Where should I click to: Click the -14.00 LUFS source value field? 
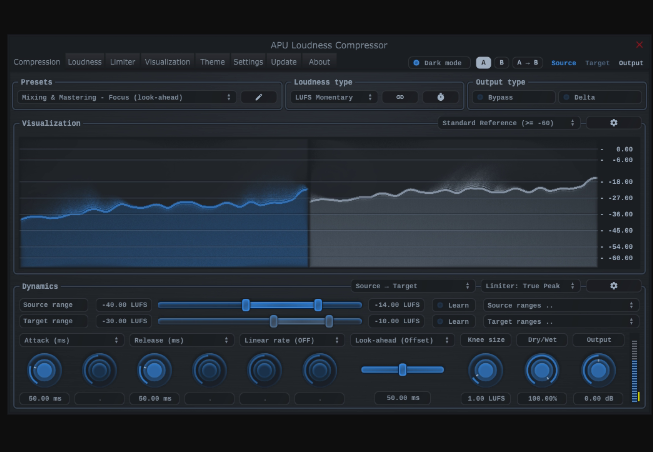pyautogui.click(x=396, y=305)
